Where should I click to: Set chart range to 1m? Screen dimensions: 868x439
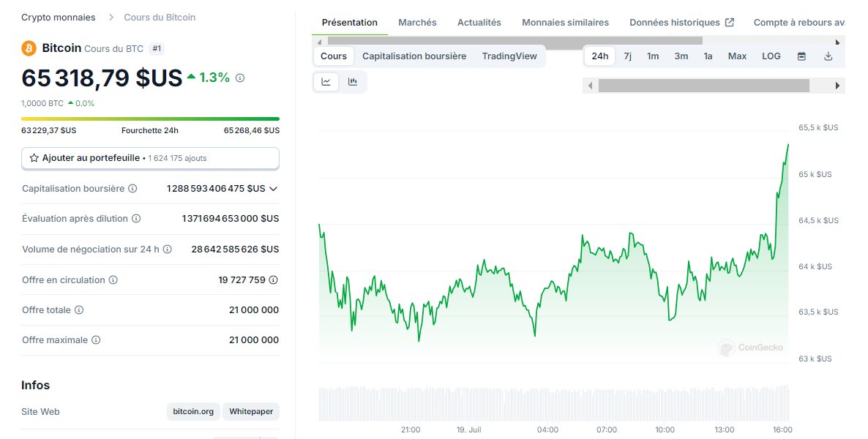click(x=654, y=56)
